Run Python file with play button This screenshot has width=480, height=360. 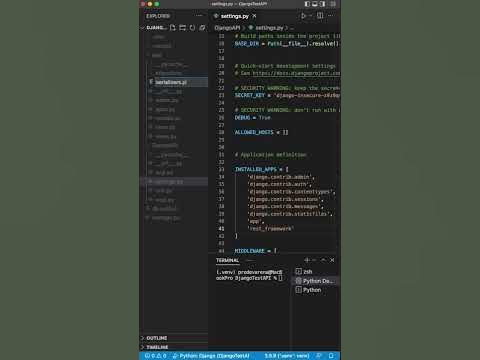303,16
